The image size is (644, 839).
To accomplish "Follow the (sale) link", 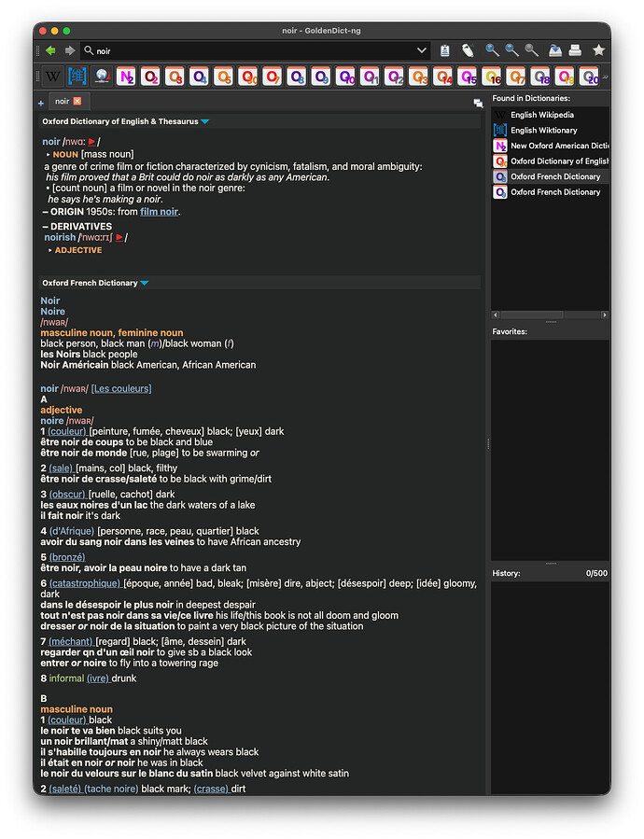I will pyautogui.click(x=61, y=468).
